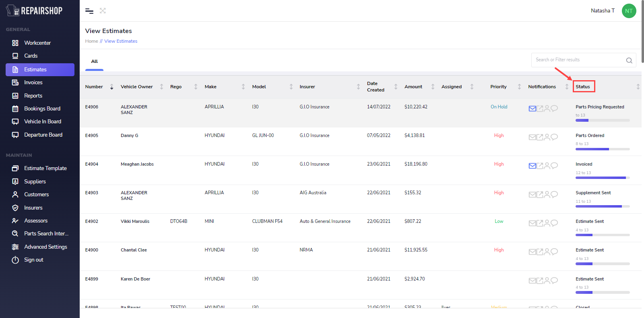The image size is (644, 318).
Task: Sort by Date Created column arrows
Action: [x=396, y=87]
